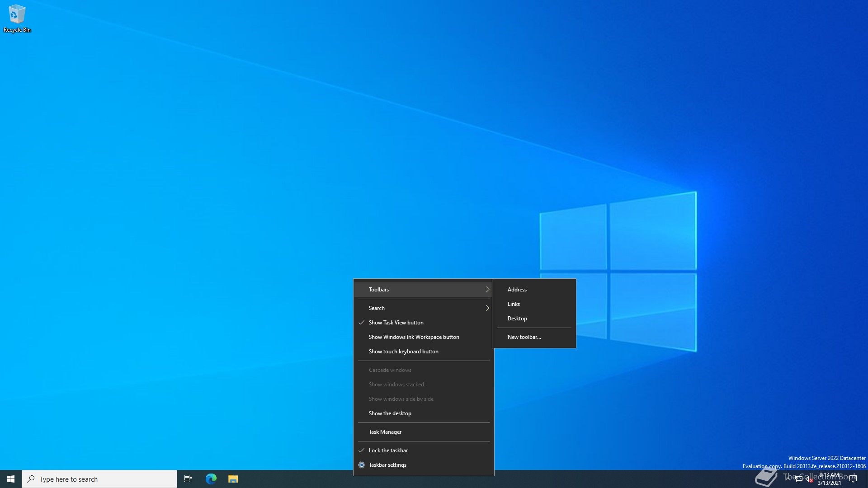Open the clock showing 9:13 AM

pyautogui.click(x=829, y=479)
